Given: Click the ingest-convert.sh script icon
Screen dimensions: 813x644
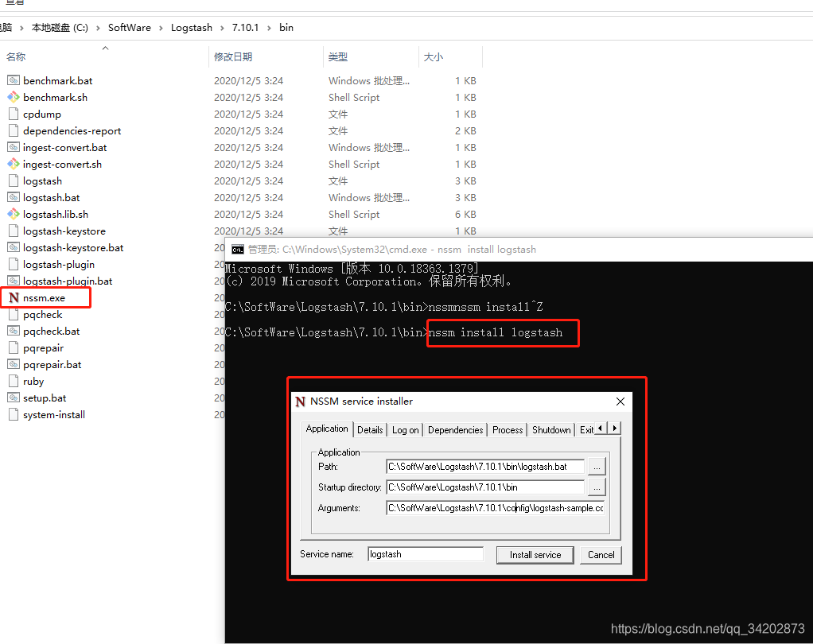Looking at the screenshot, I should 14,164.
